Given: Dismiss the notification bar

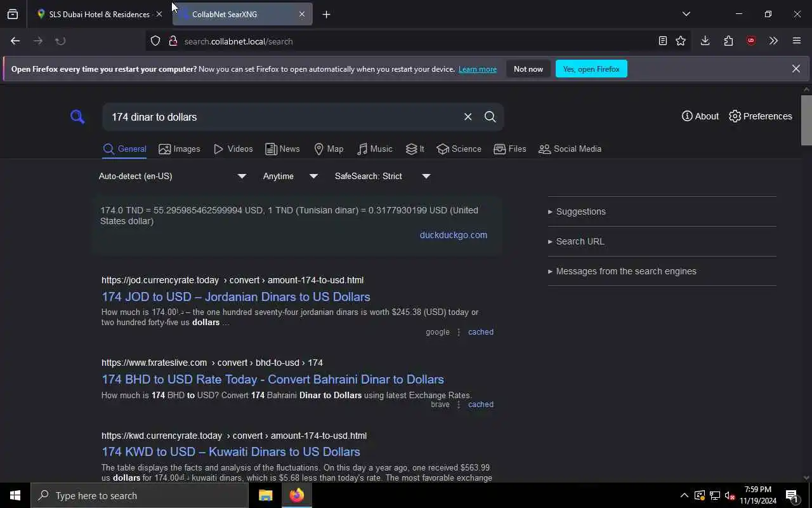Looking at the screenshot, I should point(796,69).
